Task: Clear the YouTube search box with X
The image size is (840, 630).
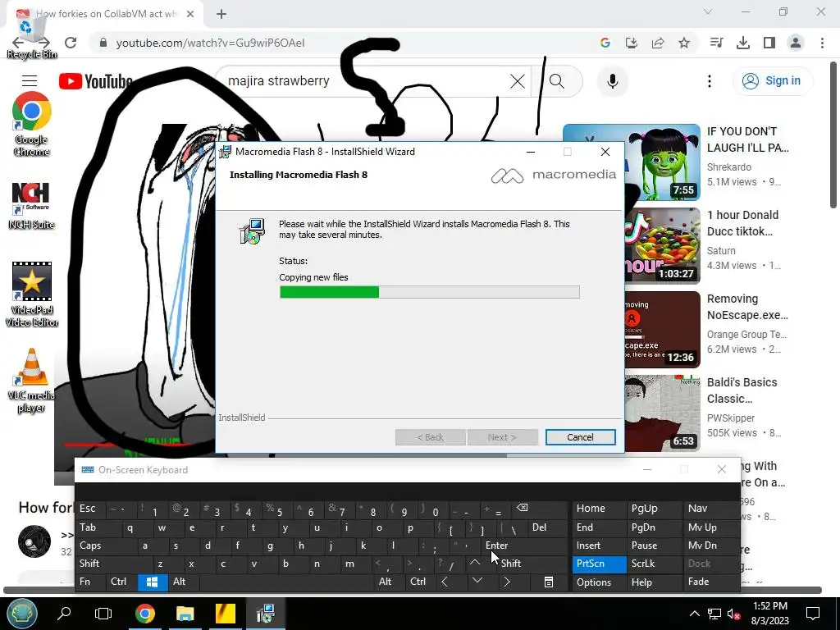Action: [x=518, y=81]
